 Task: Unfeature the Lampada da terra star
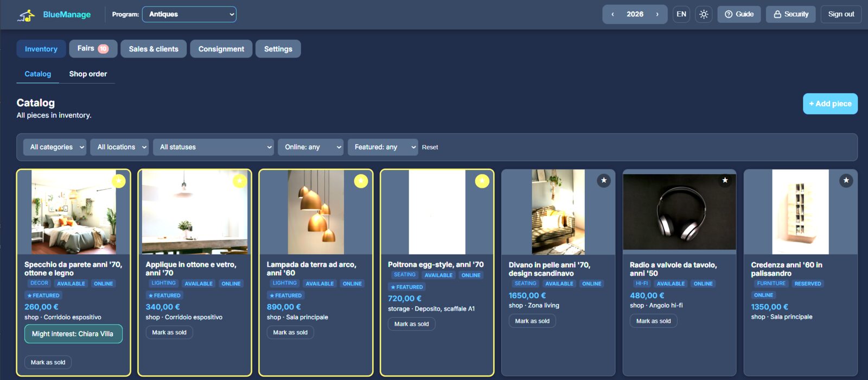point(361,181)
